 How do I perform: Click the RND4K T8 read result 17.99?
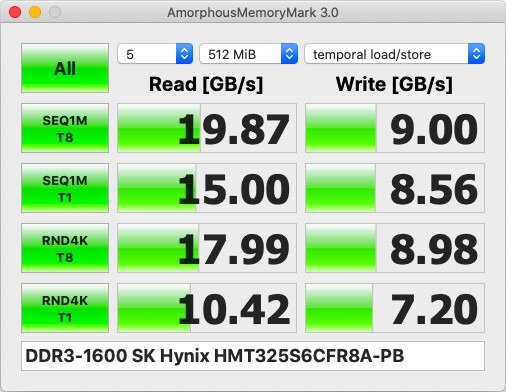point(207,248)
